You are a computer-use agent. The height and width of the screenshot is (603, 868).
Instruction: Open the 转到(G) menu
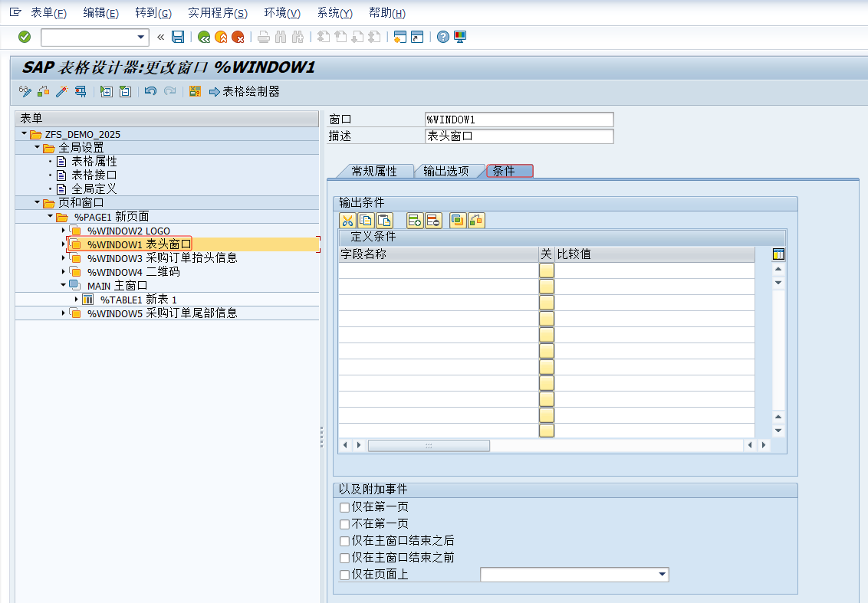coord(153,13)
